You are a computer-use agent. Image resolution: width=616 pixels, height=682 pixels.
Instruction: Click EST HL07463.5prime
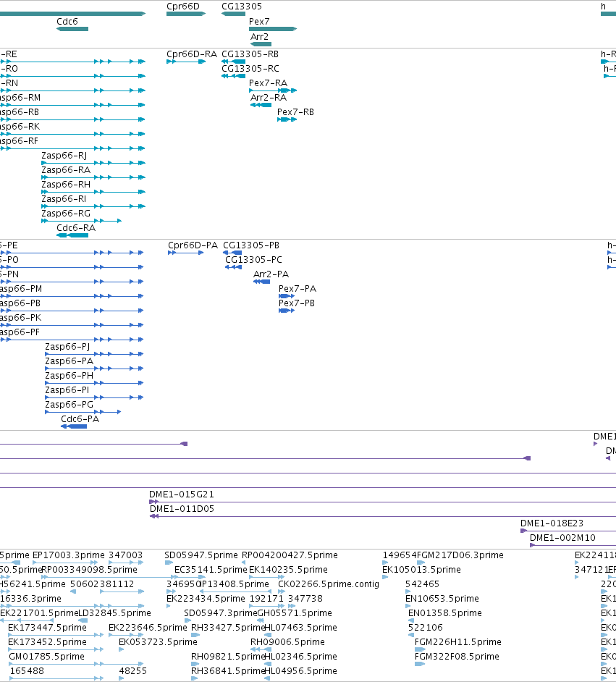coord(301,627)
